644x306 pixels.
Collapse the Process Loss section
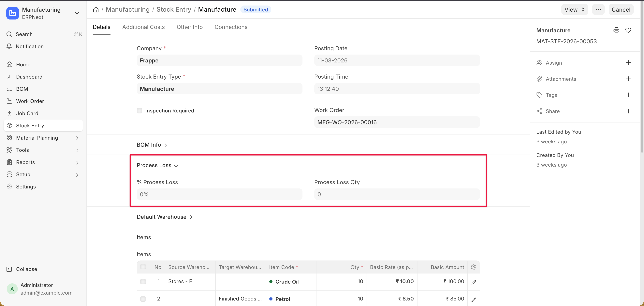[x=157, y=165]
